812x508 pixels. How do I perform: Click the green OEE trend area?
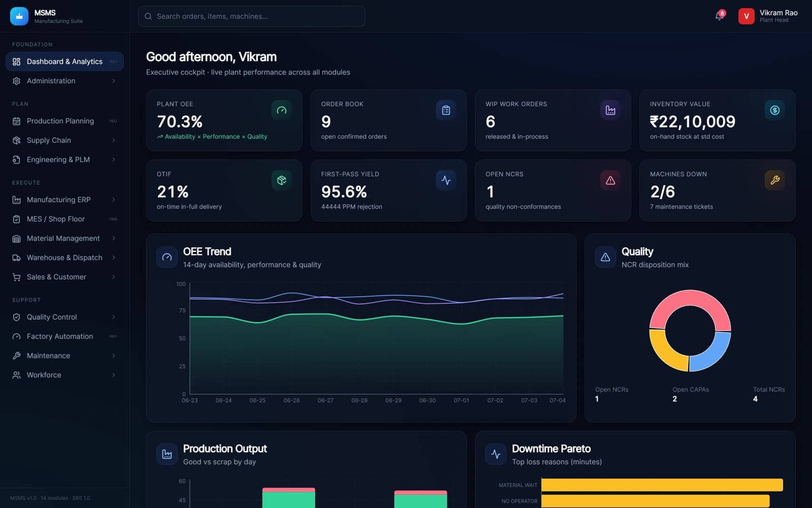(x=376, y=356)
